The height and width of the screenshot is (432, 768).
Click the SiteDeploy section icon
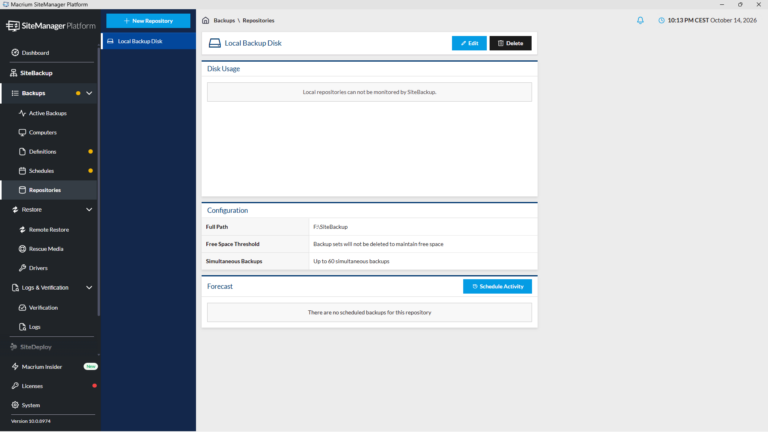click(x=14, y=347)
